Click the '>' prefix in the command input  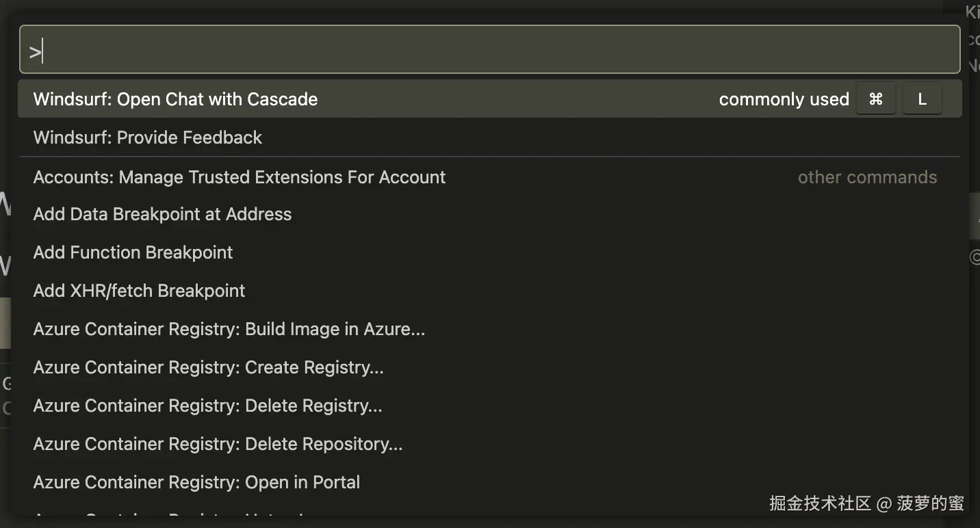[34, 51]
